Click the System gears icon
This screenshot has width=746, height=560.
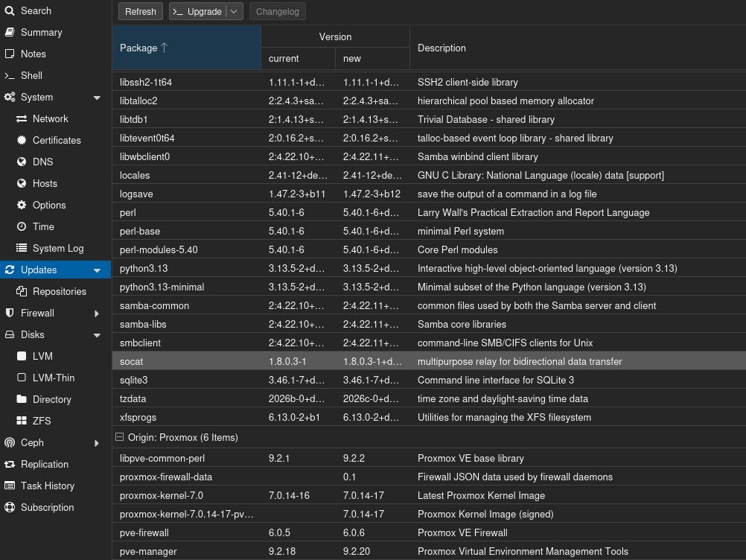pos(10,97)
